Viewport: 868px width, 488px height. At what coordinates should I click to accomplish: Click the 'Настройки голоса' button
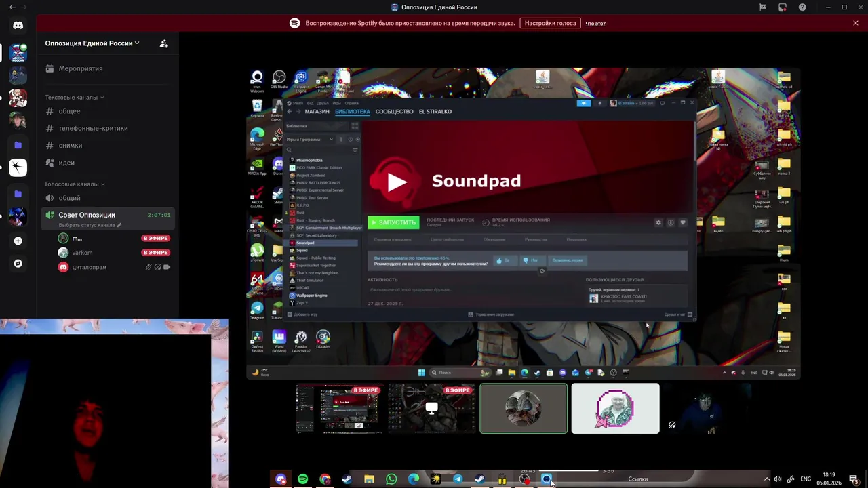pyautogui.click(x=550, y=23)
